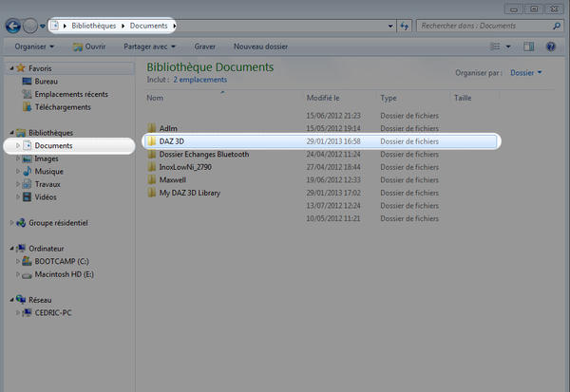Select Groupe résidentiel in the sidebar
Image resolution: width=570 pixels, height=392 pixels.
[x=58, y=223]
